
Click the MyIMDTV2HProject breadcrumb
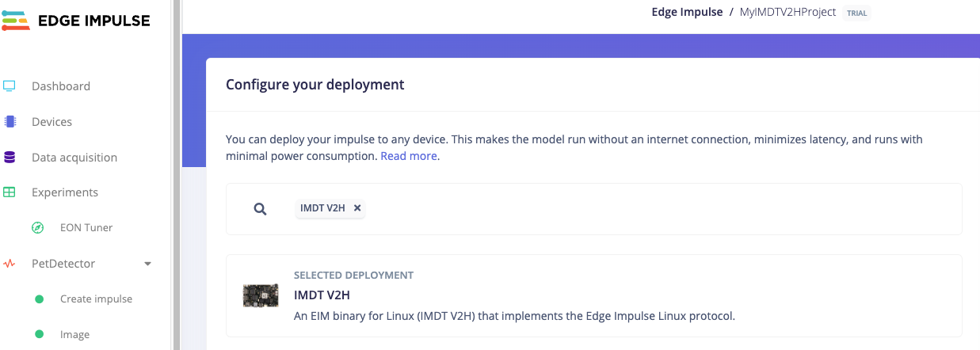787,13
